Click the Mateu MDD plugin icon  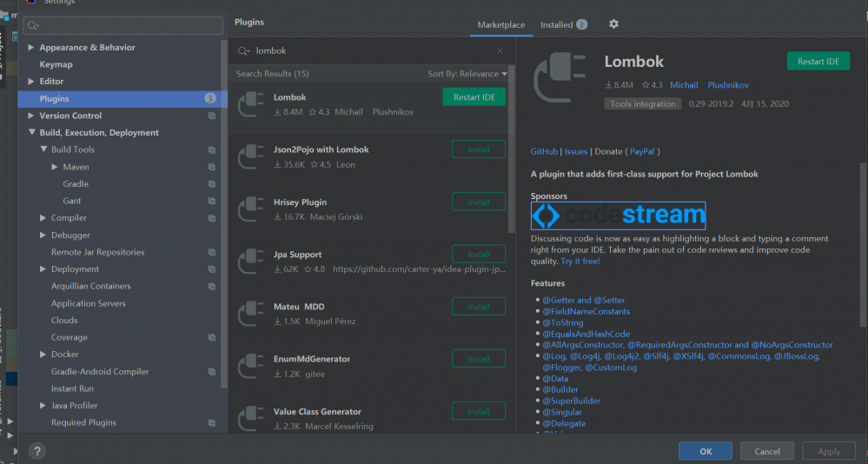(x=251, y=314)
